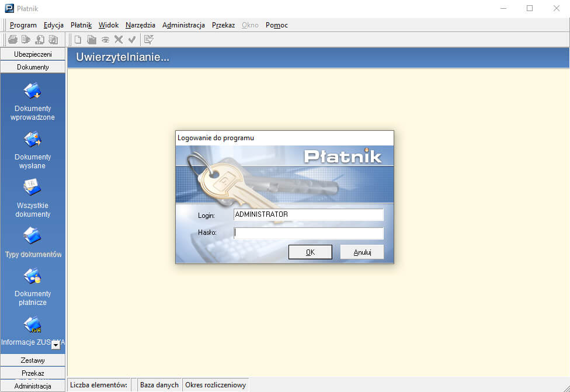Viewport: 570px width, 392px height.
Task: Click the sidebar scroll-down arrow button
Action: click(55, 345)
